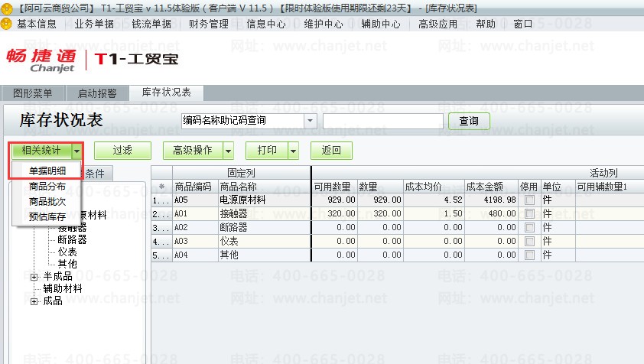Click the 单位 column header
The width and height of the screenshot is (644, 364).
558,187
